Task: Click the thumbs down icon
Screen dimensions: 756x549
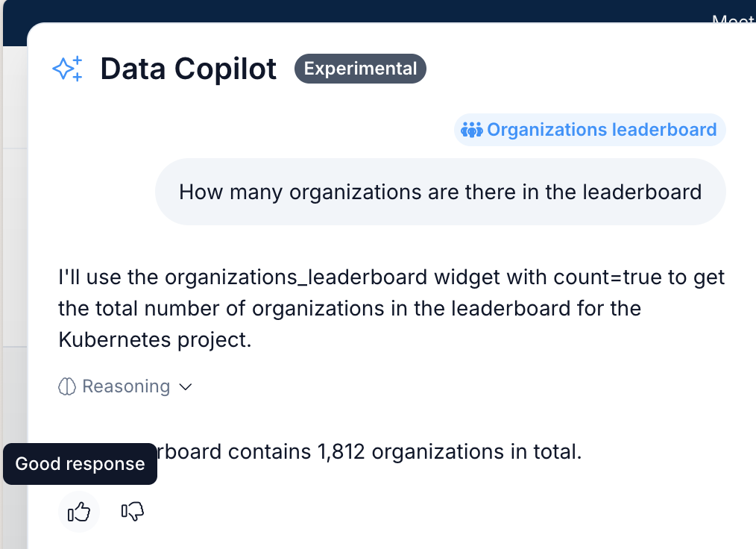Action: coord(132,512)
